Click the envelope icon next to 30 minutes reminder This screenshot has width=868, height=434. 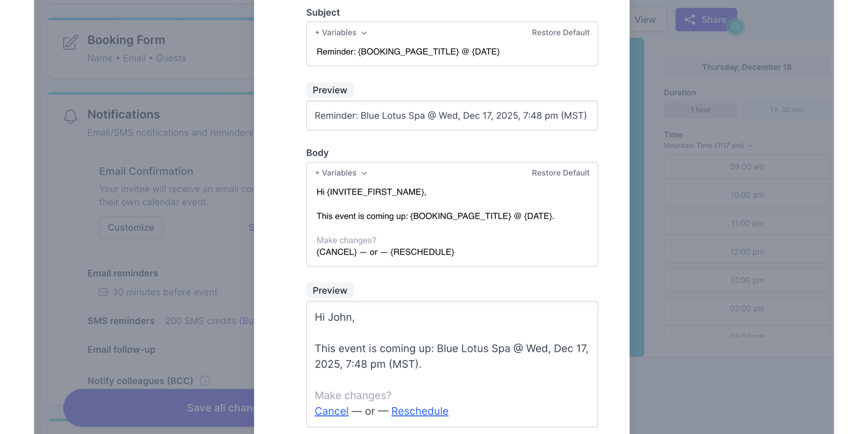(x=103, y=292)
